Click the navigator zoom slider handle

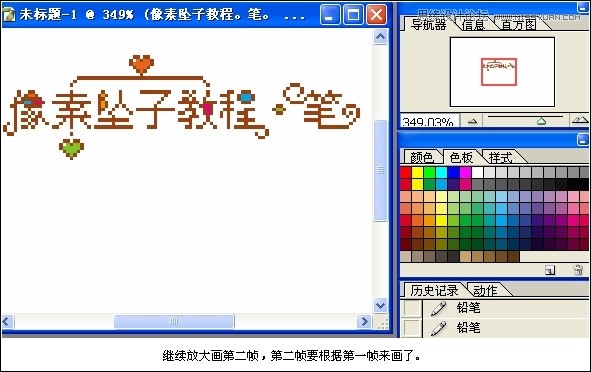(x=541, y=121)
